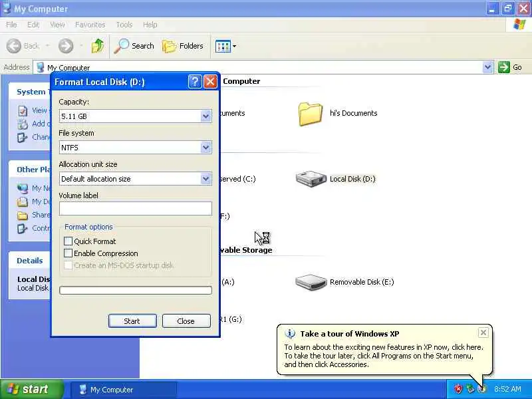Click Change a setting icon in sidebar
532x399 pixels.
pos(23,138)
